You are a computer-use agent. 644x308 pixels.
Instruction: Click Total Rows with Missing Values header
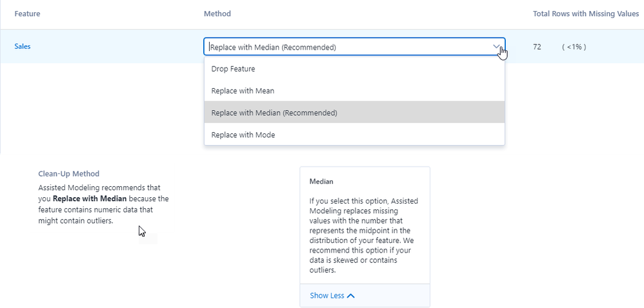585,14
